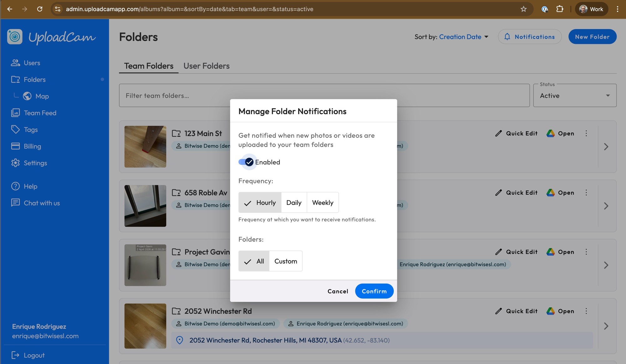The width and height of the screenshot is (626, 364).
Task: Click the Chat with us icon
Action: pyautogui.click(x=15, y=203)
